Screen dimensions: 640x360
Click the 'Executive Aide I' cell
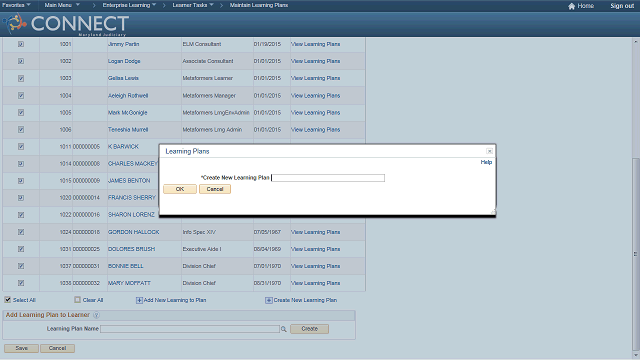coord(202,249)
